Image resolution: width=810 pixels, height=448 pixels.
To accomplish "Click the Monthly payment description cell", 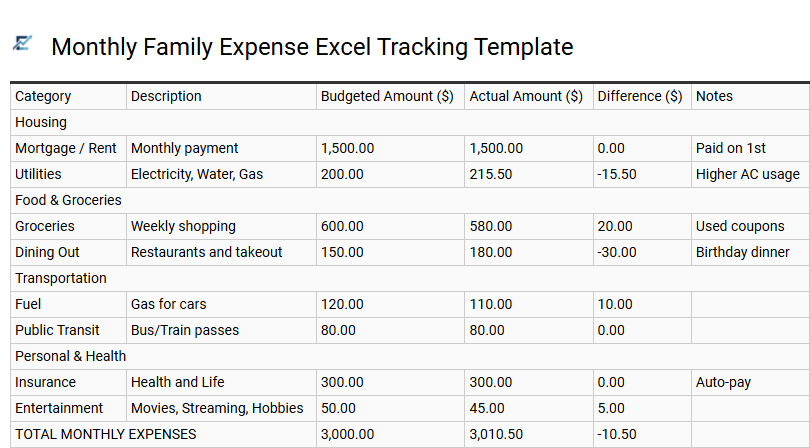I will tap(221, 148).
